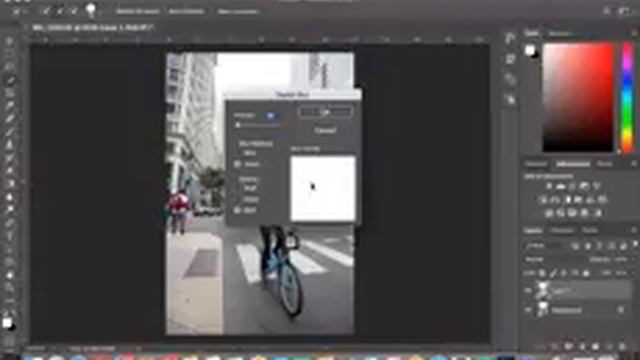The height and width of the screenshot is (360, 640).
Task: Open the Adjustments panel tab
Action: 573,164
